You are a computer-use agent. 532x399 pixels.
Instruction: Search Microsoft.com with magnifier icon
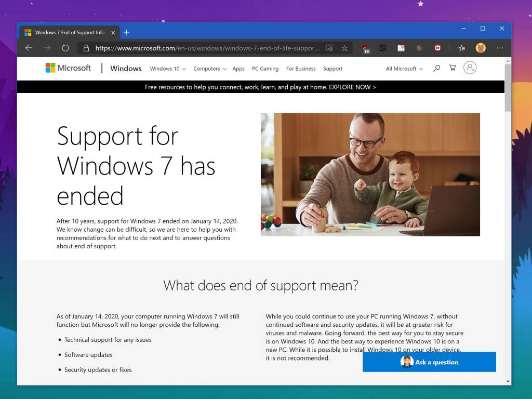[x=436, y=68]
